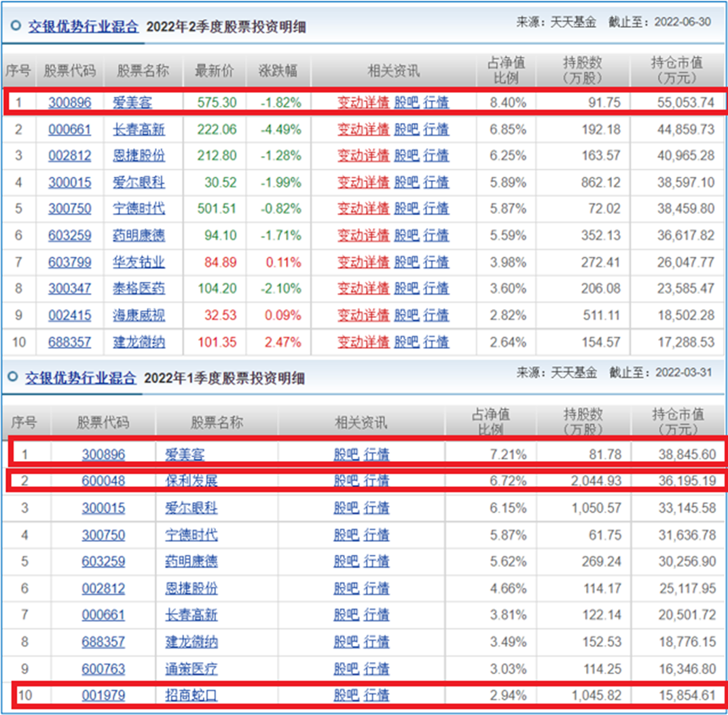Click stock code 001979
Image resolution: width=728 pixels, height=715 pixels.
coord(103,695)
